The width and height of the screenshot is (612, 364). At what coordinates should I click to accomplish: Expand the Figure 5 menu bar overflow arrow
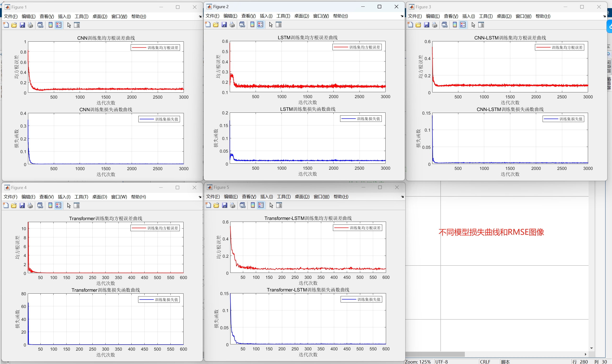point(402,197)
